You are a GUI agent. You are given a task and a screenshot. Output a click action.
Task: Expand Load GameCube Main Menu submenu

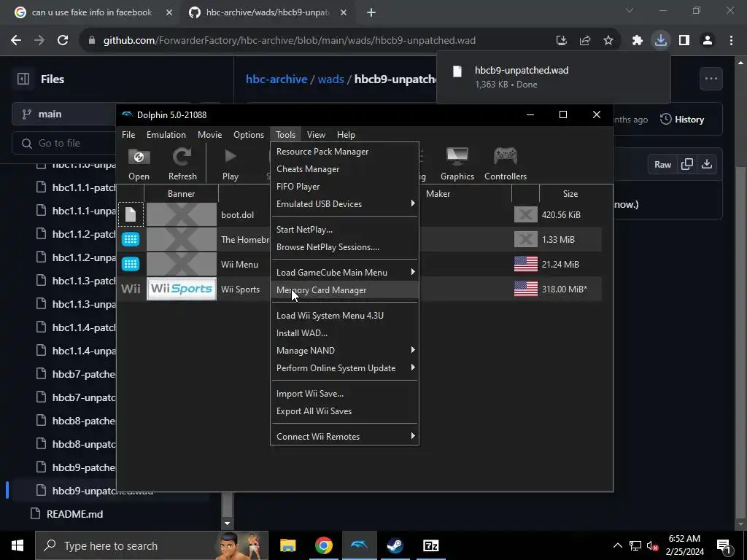(x=344, y=273)
